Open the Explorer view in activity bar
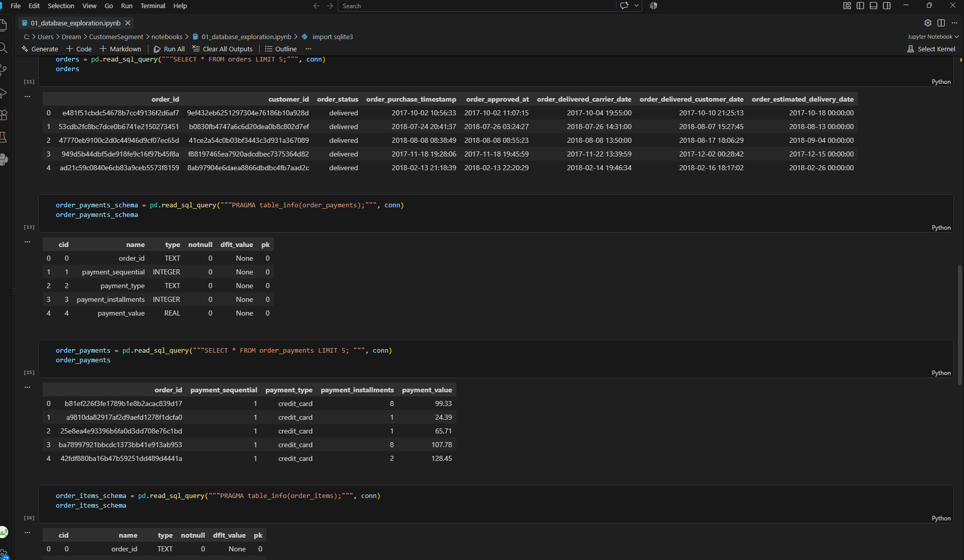964x560 pixels. (x=3, y=25)
